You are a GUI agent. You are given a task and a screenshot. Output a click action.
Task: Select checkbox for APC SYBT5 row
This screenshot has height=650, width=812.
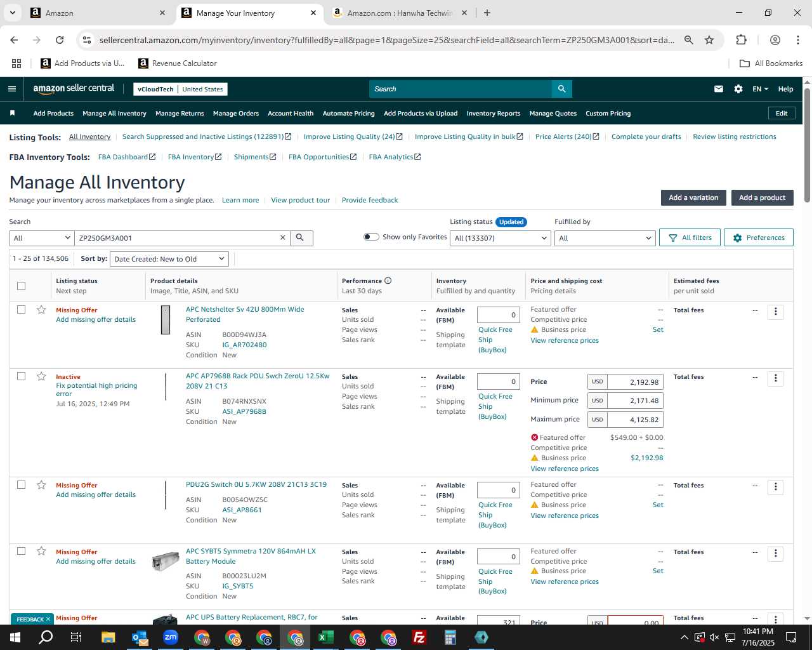[x=21, y=551]
